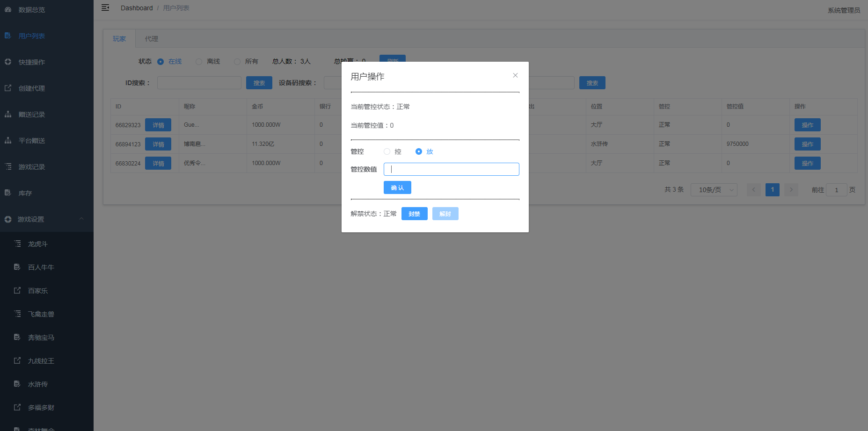This screenshot has width=868, height=431.
Task: Click the 快捷操作 sidebar icon
Action: (x=8, y=62)
